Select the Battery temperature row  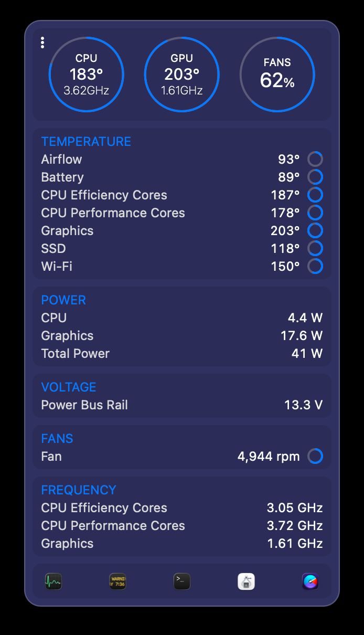point(181,177)
